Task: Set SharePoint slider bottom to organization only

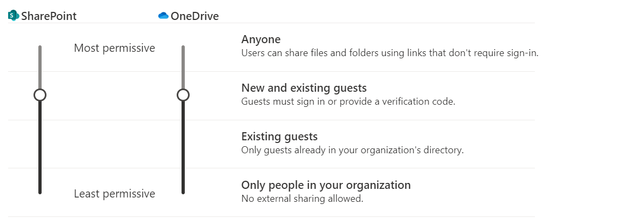Action: [x=40, y=192]
